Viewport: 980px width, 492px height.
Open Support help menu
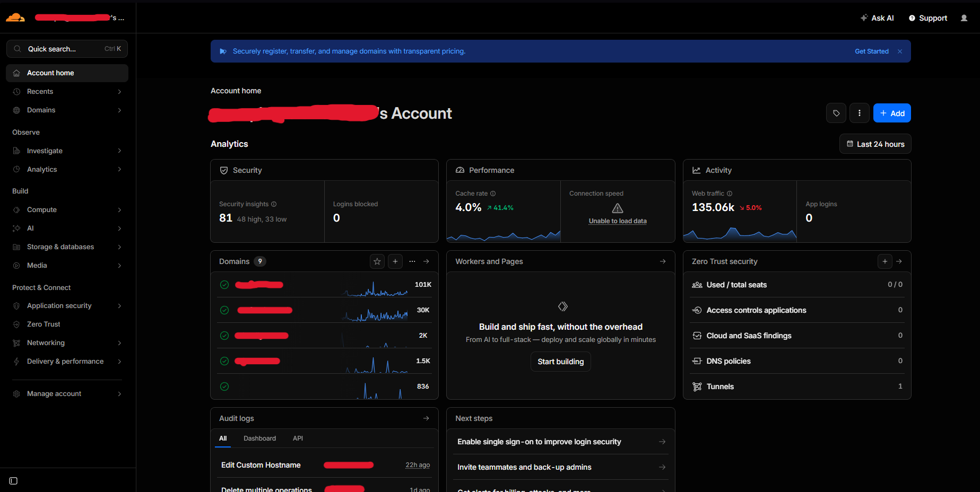point(928,18)
